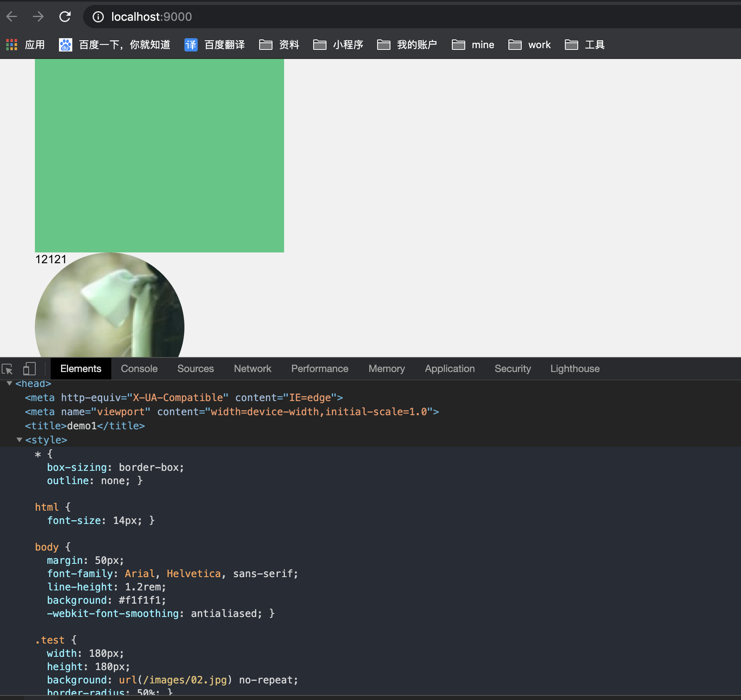Collapse the head node triangle
This screenshot has width=741, height=700.
coord(9,384)
